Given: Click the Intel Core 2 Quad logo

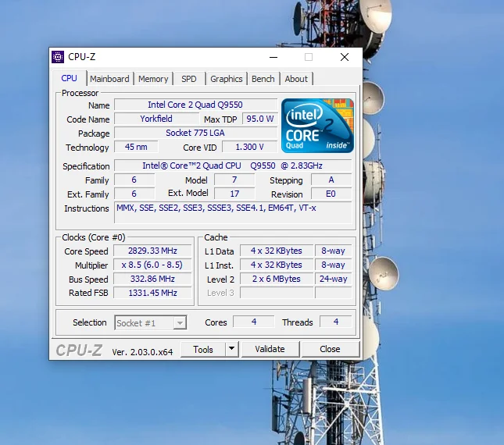Looking at the screenshot, I should pyautogui.click(x=317, y=126).
